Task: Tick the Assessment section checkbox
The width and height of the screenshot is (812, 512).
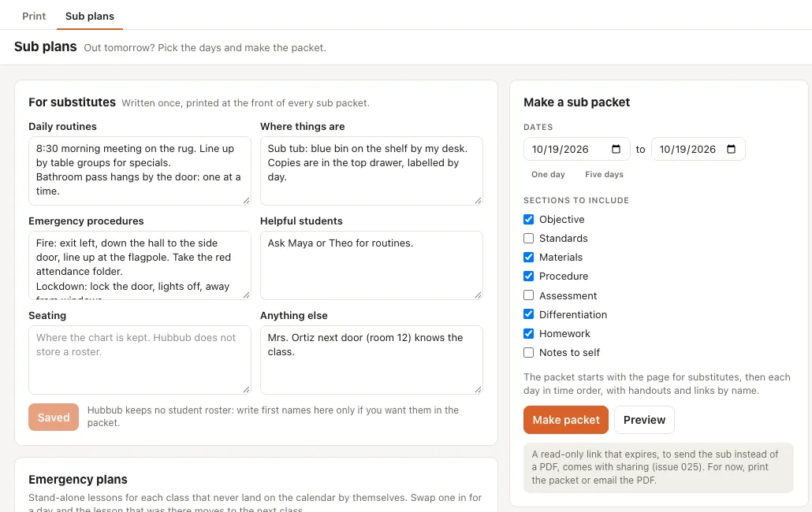Action: pos(528,295)
